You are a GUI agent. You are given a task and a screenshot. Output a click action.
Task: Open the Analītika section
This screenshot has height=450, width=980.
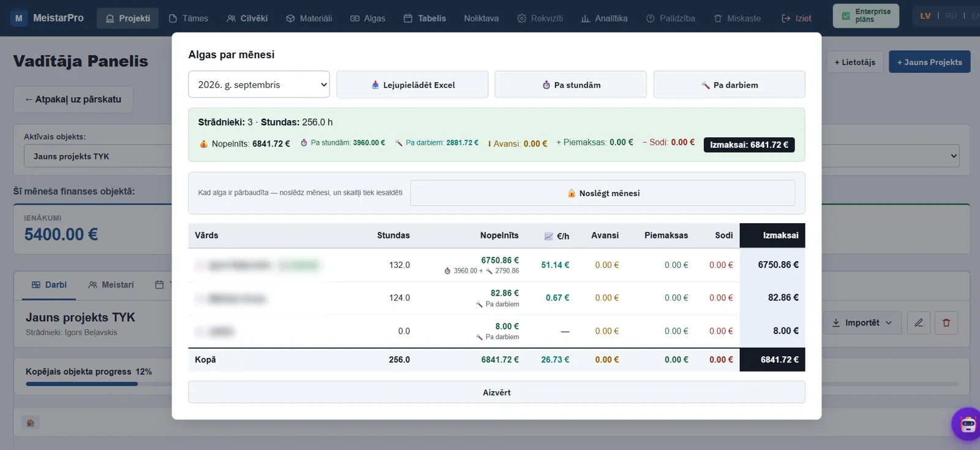point(604,18)
